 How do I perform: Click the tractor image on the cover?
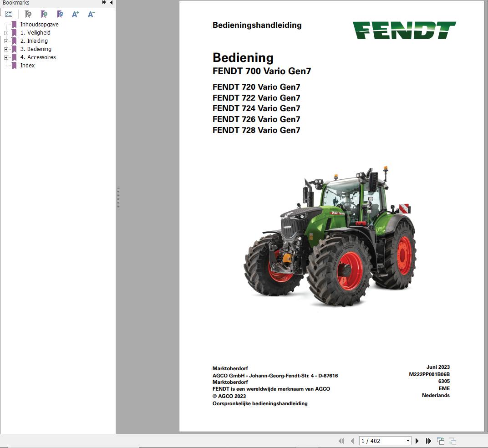point(330,236)
